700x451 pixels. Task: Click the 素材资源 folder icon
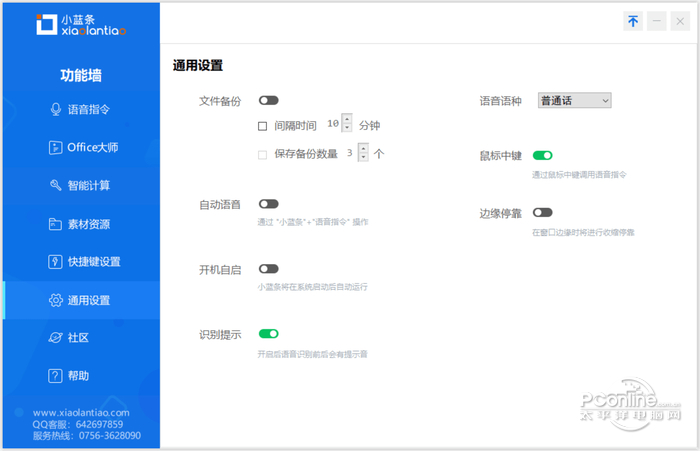click(x=55, y=224)
